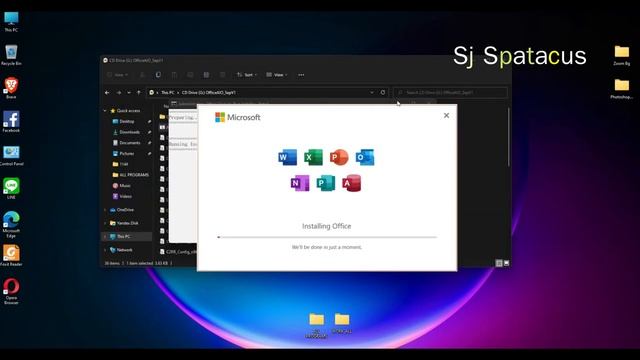Expand the Network tree node

click(105, 250)
